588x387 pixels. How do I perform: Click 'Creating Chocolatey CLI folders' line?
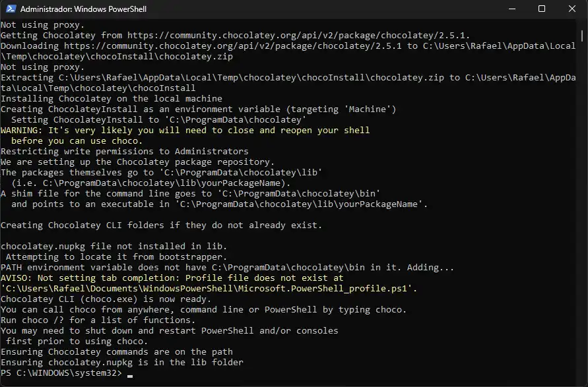pyautogui.click(x=161, y=225)
